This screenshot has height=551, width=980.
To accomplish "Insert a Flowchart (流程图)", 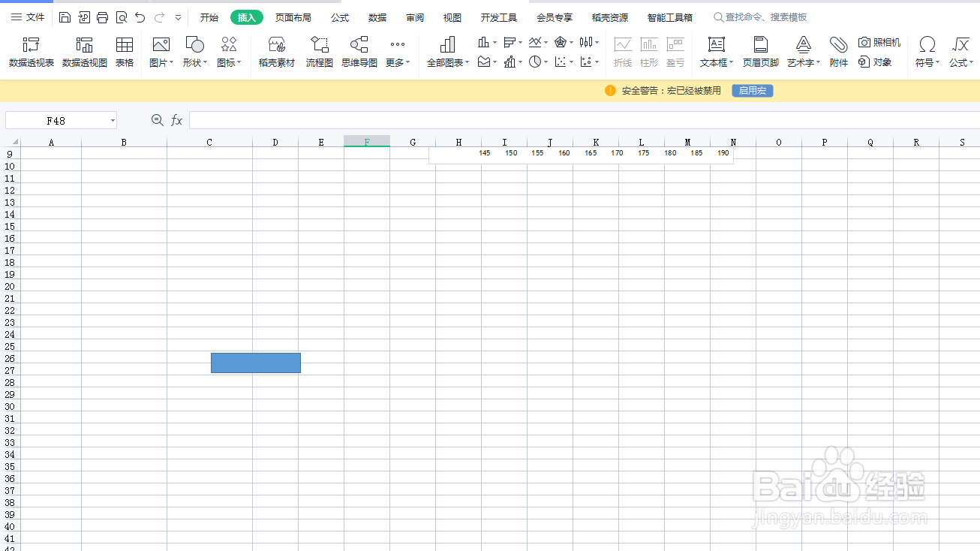I will pyautogui.click(x=320, y=53).
